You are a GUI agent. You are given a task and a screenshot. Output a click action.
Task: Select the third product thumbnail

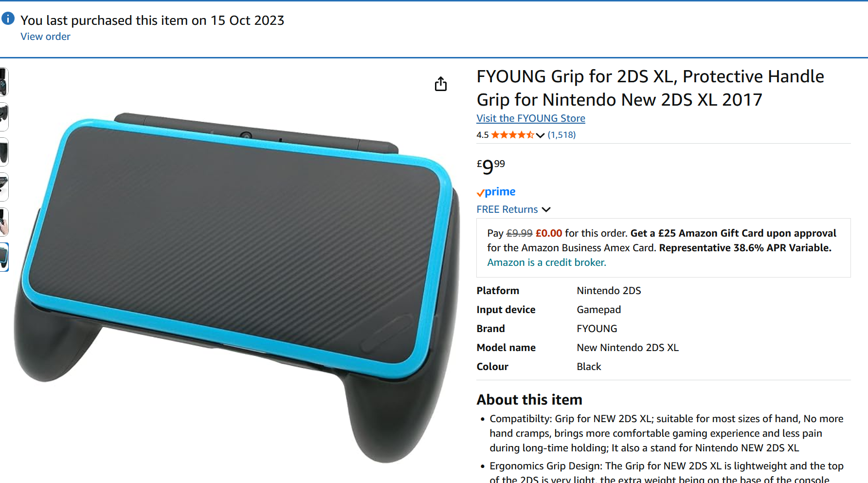click(3, 152)
